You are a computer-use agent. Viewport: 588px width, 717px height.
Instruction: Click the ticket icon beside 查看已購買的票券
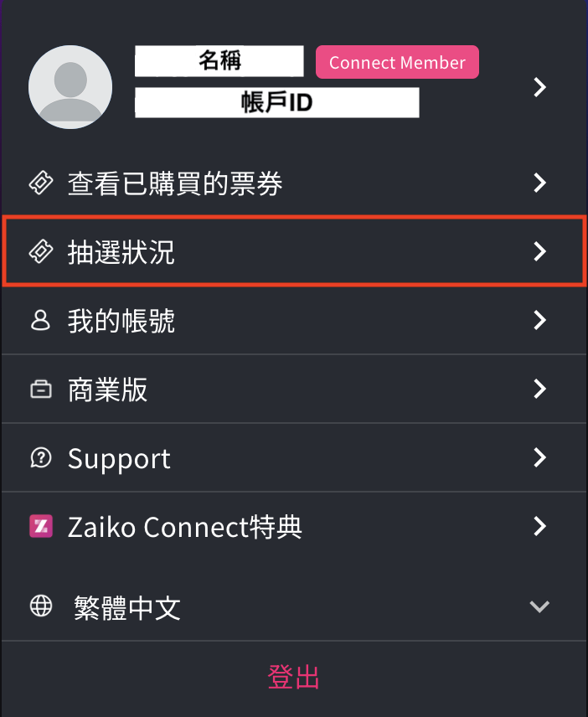(41, 183)
